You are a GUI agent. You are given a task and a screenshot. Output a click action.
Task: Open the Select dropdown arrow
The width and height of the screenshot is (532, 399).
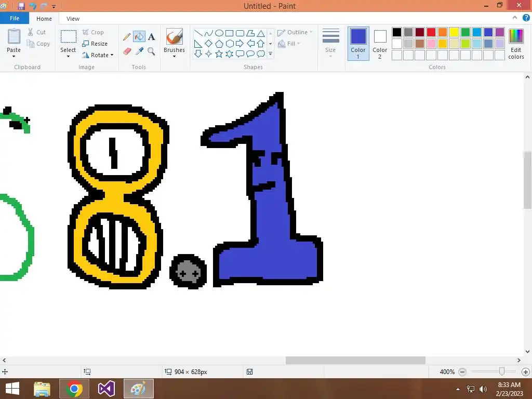(x=68, y=56)
